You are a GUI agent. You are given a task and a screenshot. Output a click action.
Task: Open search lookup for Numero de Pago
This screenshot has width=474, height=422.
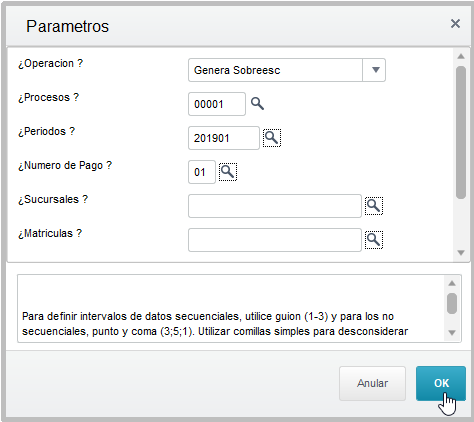pyautogui.click(x=228, y=172)
